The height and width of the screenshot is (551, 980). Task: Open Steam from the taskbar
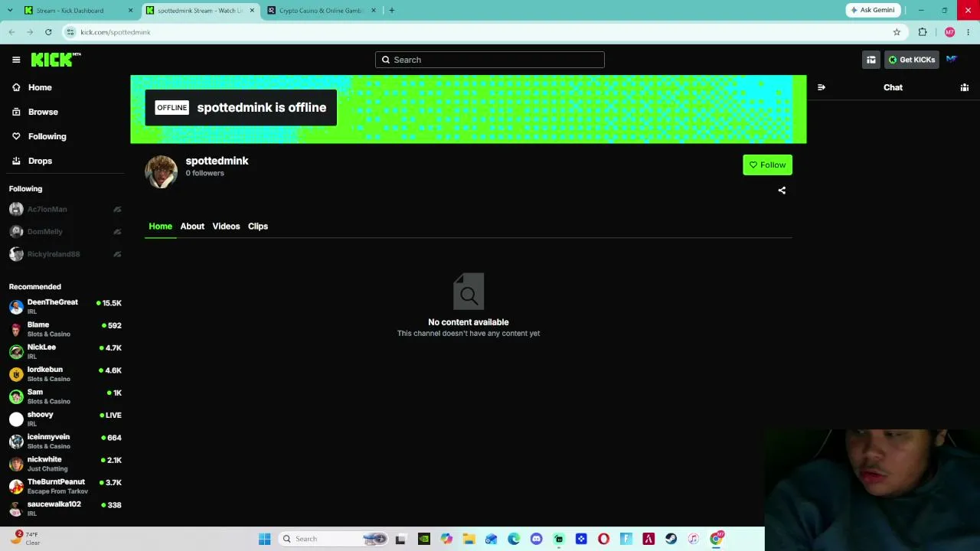(x=671, y=539)
